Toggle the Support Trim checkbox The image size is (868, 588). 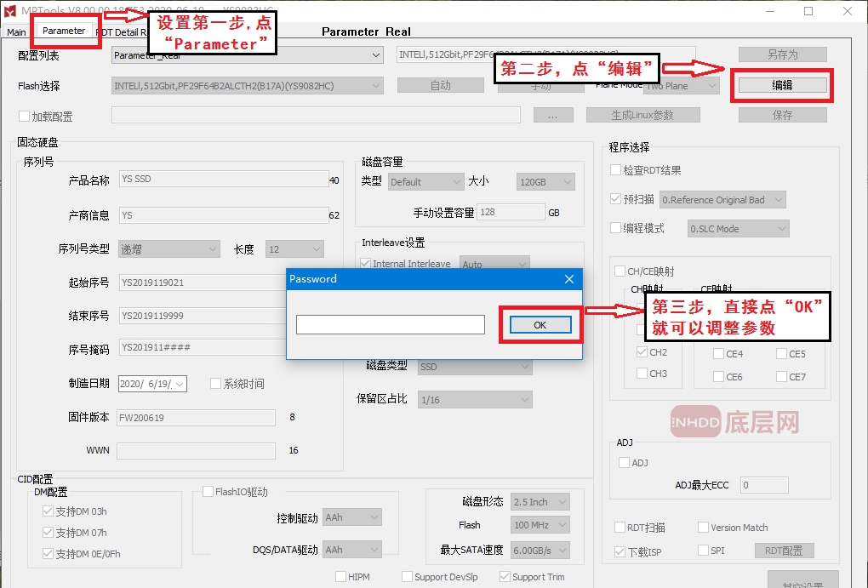click(505, 577)
